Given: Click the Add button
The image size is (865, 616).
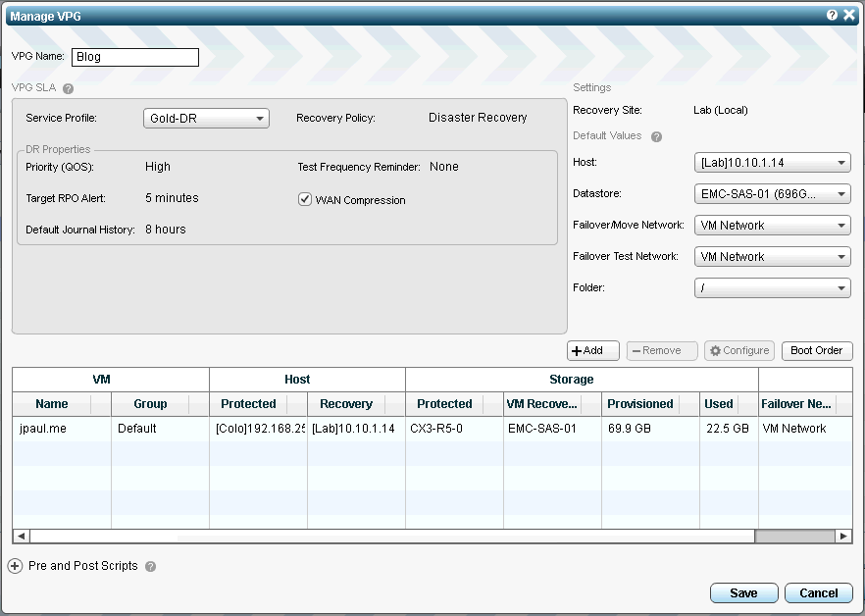Looking at the screenshot, I should [x=592, y=351].
